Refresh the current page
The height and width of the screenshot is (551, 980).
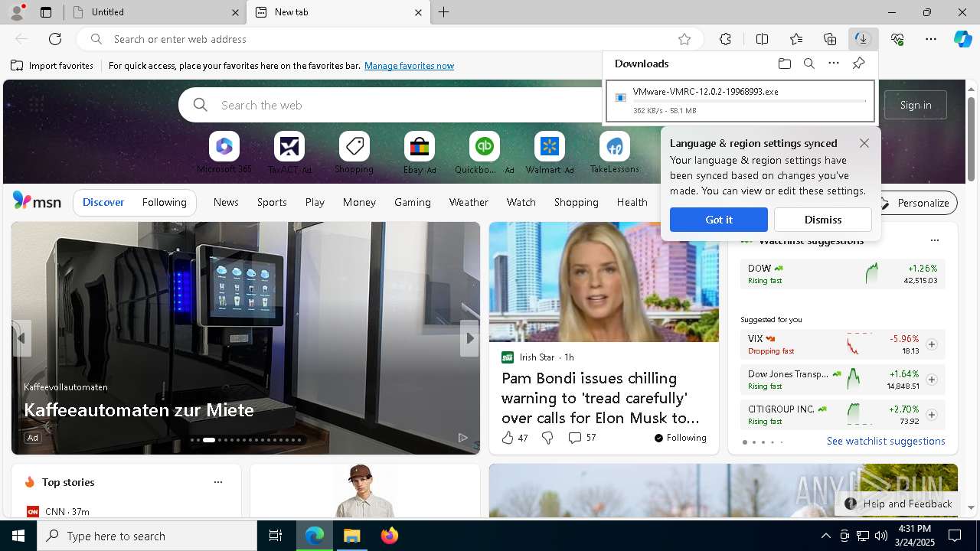pyautogui.click(x=55, y=39)
